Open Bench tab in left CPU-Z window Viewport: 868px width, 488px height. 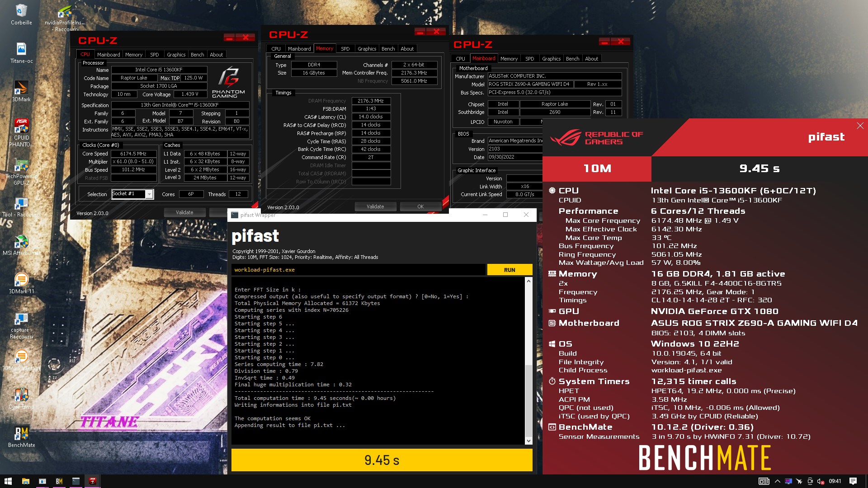coord(197,55)
